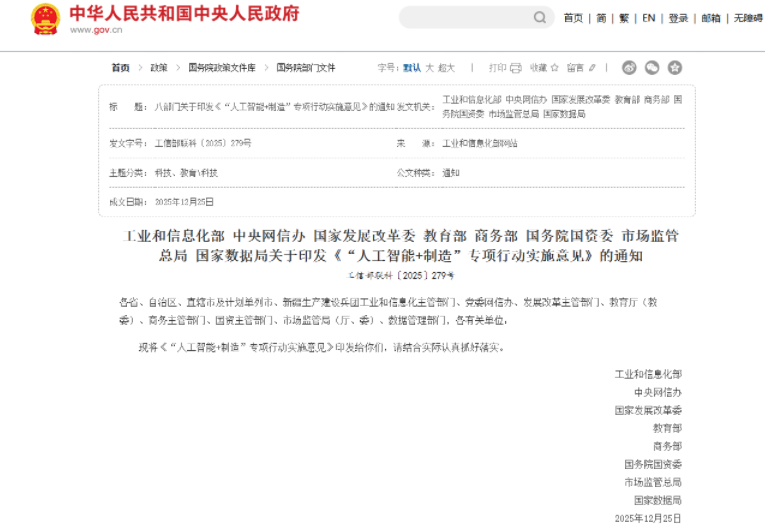
Task: Set font size to 超大
Action: (446, 68)
